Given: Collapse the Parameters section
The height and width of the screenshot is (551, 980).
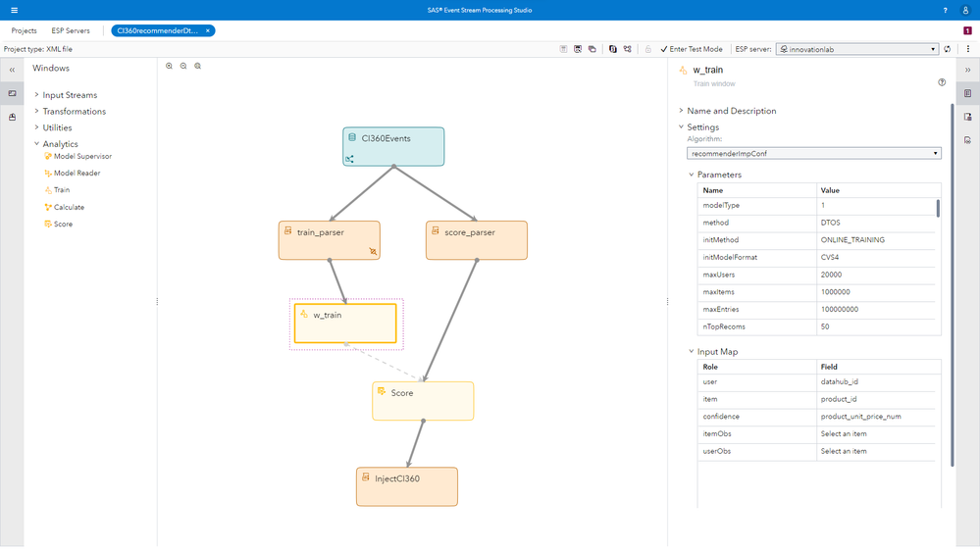Looking at the screenshot, I should click(692, 175).
